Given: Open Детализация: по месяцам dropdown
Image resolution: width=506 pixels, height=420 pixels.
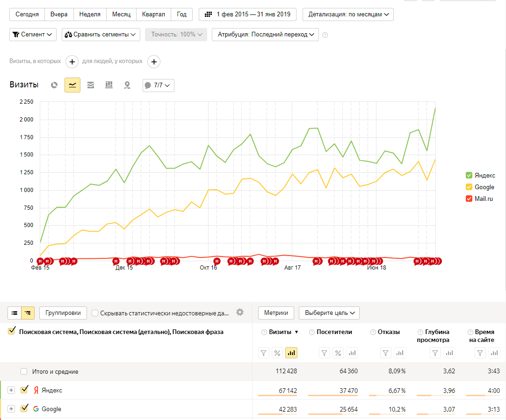Looking at the screenshot, I should pyautogui.click(x=348, y=14).
